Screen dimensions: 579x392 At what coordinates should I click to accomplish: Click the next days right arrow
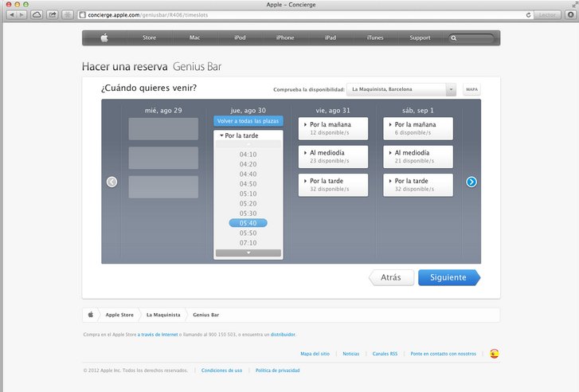pos(471,182)
